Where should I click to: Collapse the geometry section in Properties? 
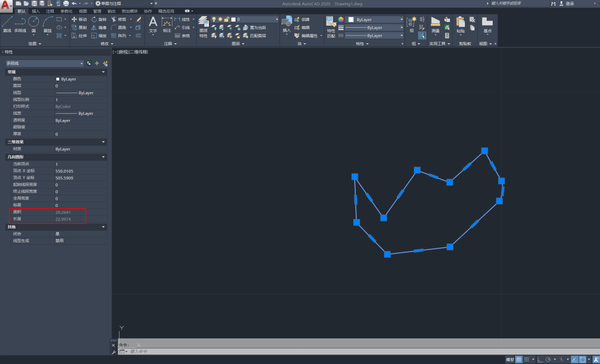point(103,157)
